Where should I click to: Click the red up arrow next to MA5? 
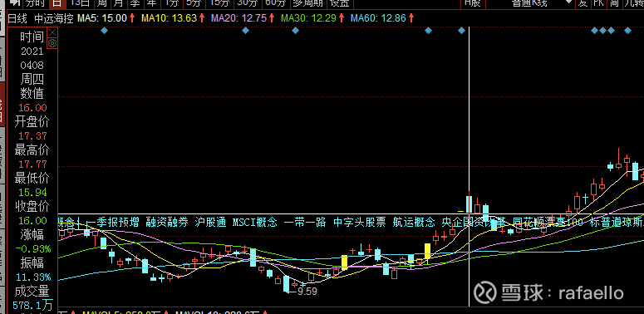click(x=132, y=18)
